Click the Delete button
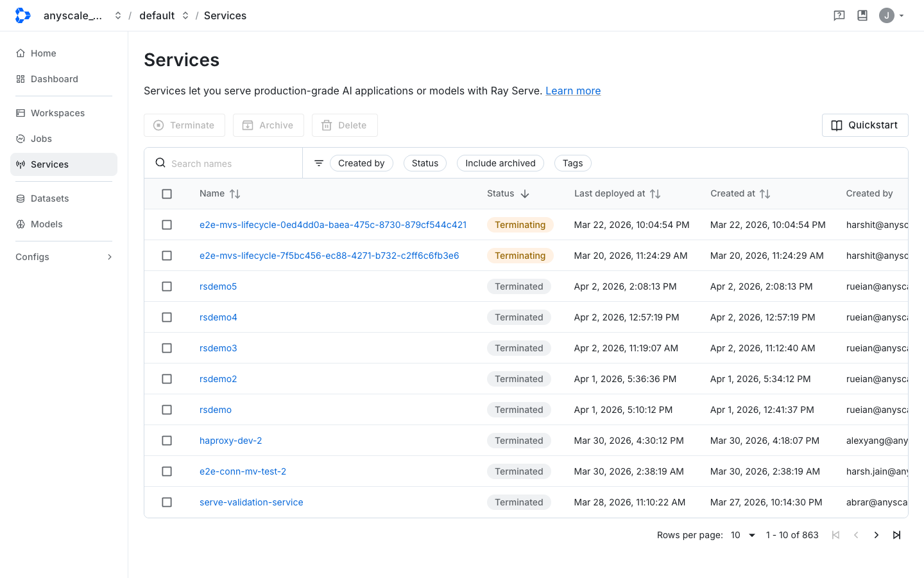The width and height of the screenshot is (924, 578). point(345,125)
